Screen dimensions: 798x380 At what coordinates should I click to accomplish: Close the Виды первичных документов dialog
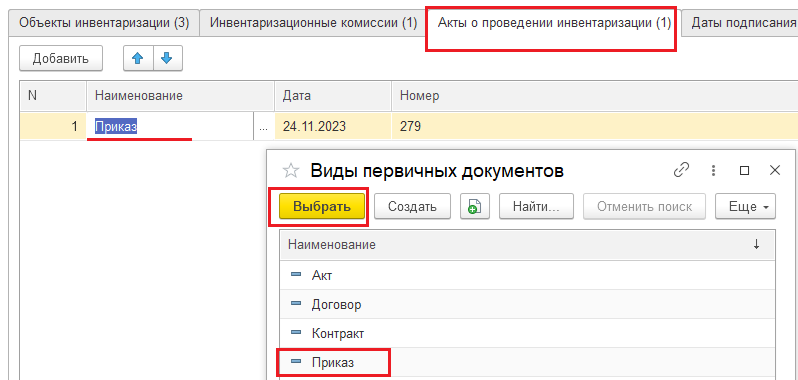coord(775,170)
